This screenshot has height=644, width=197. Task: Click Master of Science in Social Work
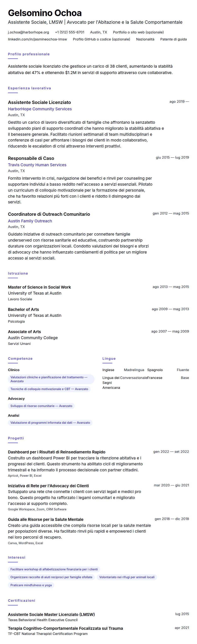tap(39, 287)
